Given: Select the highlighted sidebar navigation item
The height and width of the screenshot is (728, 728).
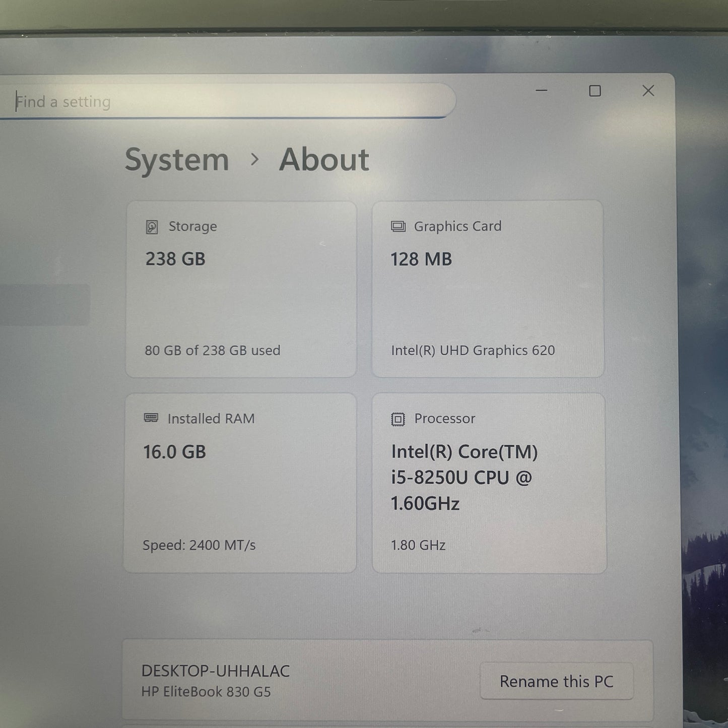Looking at the screenshot, I should pyautogui.click(x=44, y=305).
